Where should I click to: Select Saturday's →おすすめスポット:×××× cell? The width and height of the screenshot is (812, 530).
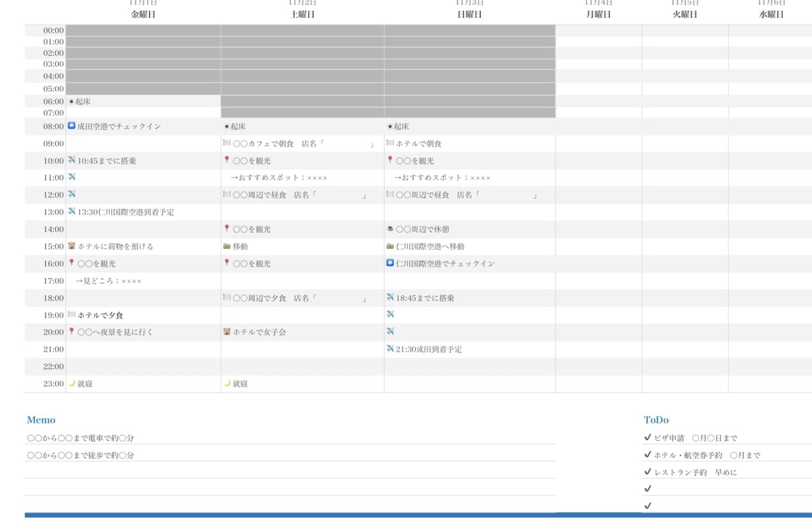[x=279, y=178]
